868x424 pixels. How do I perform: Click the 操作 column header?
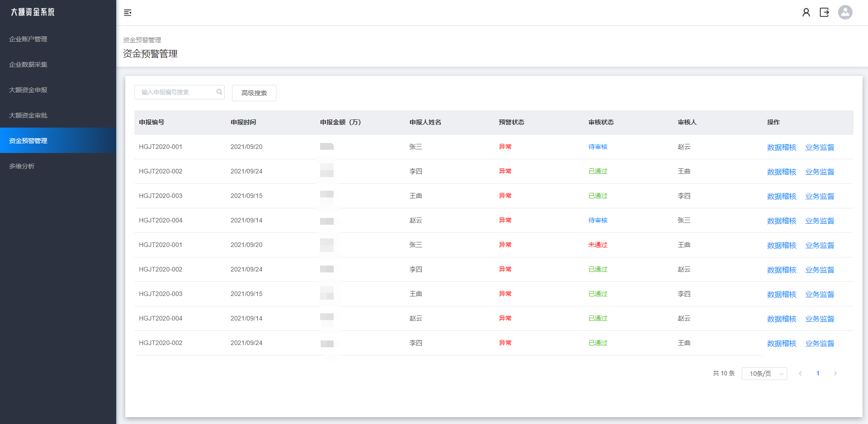(774, 122)
